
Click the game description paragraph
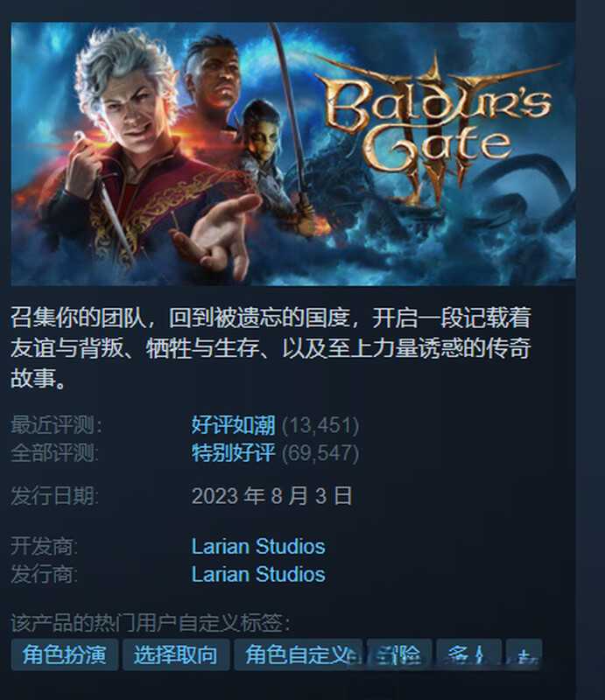click(x=271, y=347)
